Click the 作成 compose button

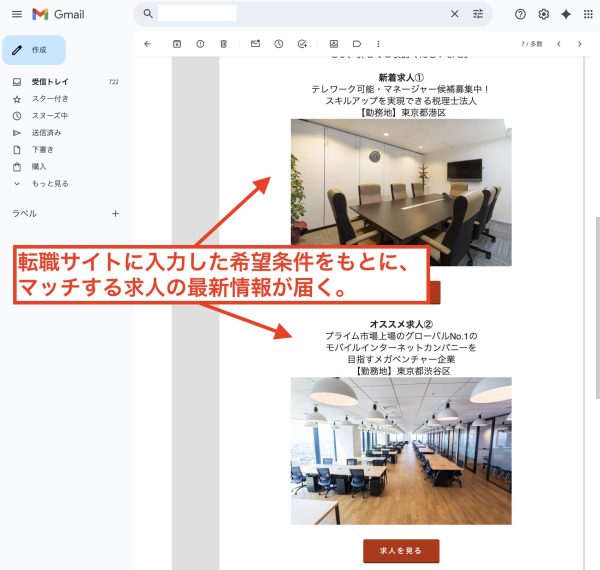point(34,50)
